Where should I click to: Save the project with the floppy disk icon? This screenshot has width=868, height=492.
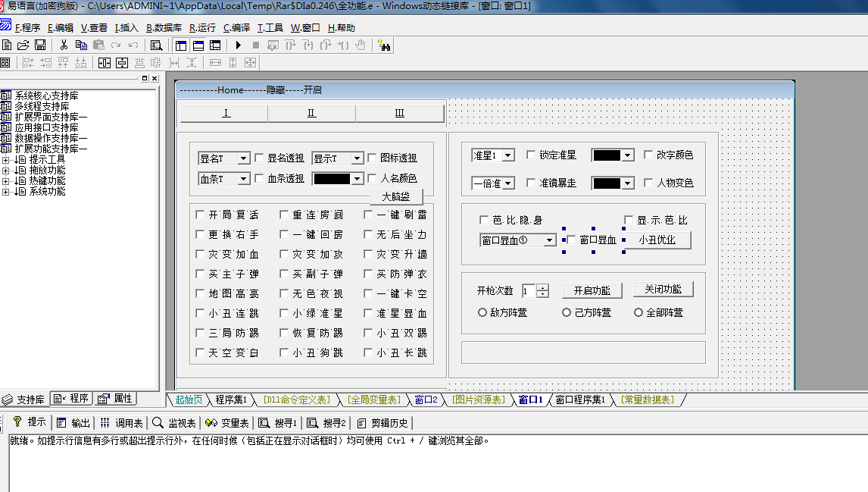(40, 45)
